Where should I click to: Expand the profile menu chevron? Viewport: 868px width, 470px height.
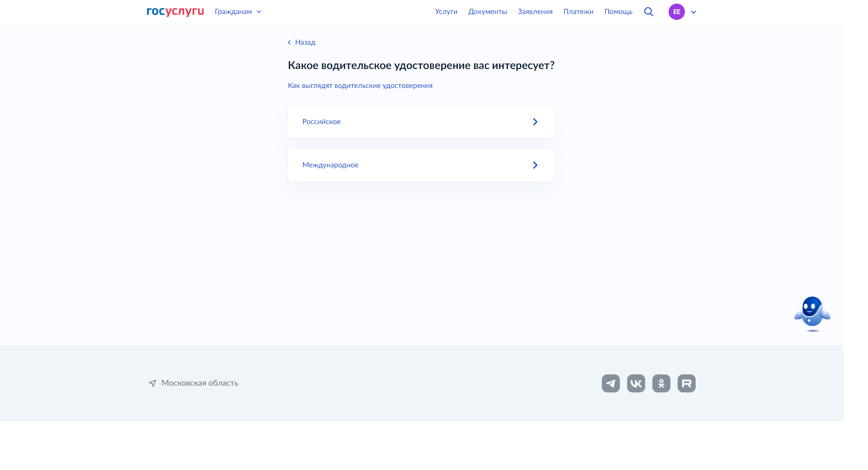[693, 12]
